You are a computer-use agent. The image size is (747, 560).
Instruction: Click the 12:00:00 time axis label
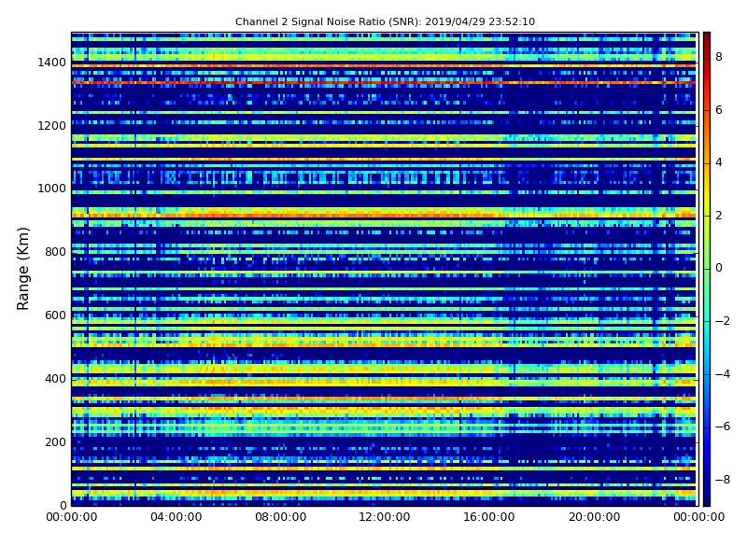pos(385,517)
